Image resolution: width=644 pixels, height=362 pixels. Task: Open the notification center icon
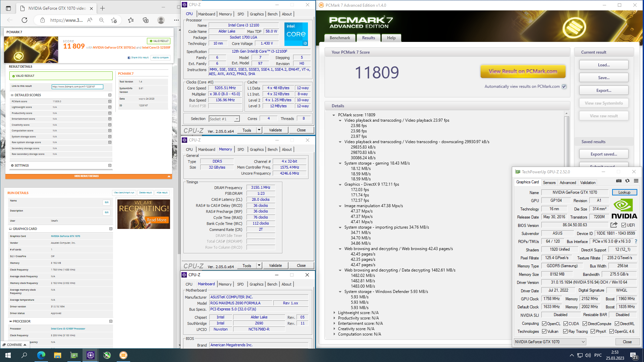click(634, 356)
